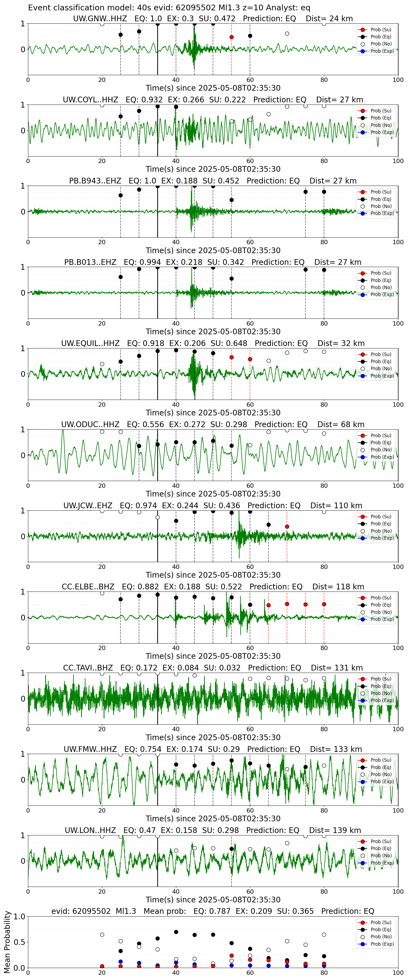Click the PB.B943..EHZ subplot title

click(x=213, y=181)
